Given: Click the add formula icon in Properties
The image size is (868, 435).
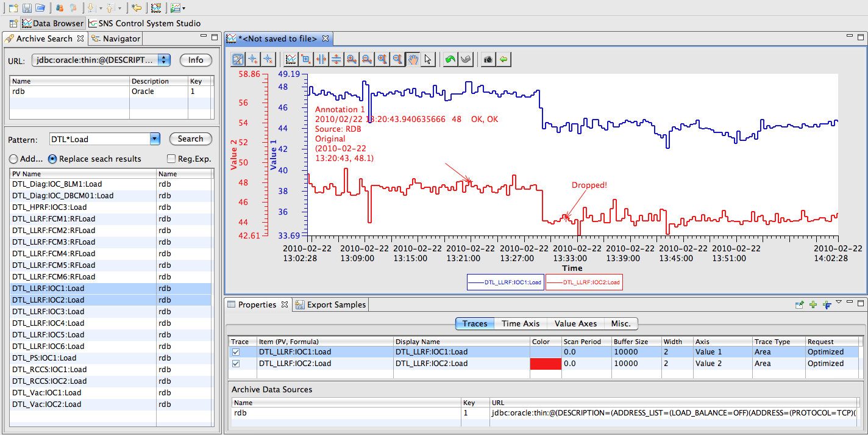Looking at the screenshot, I should click(827, 304).
